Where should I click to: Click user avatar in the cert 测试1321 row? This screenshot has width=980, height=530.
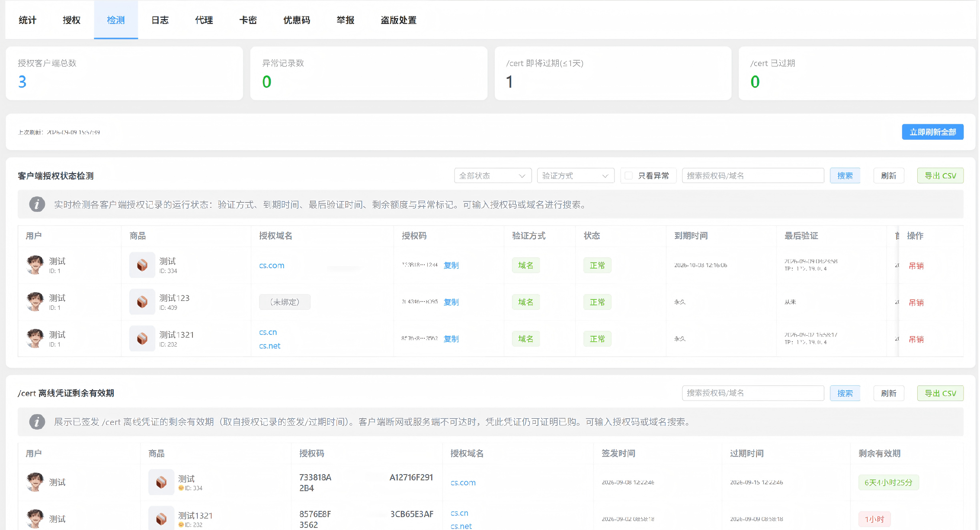tap(35, 518)
